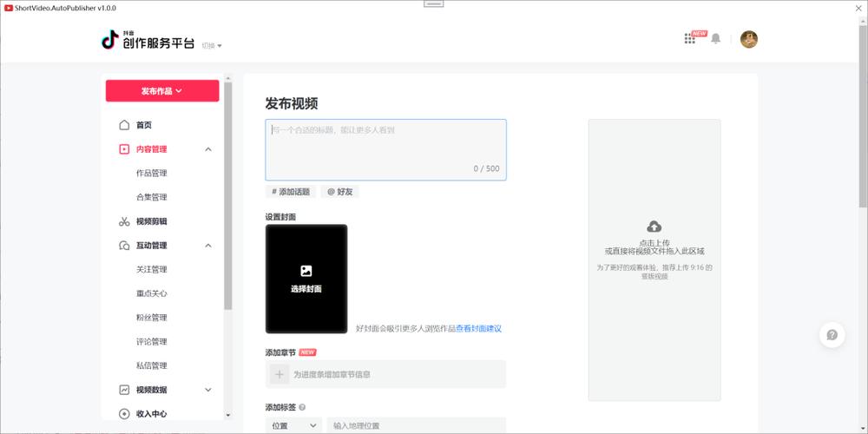Click the video title text area
The width and height of the screenshot is (868, 434).
click(386, 149)
